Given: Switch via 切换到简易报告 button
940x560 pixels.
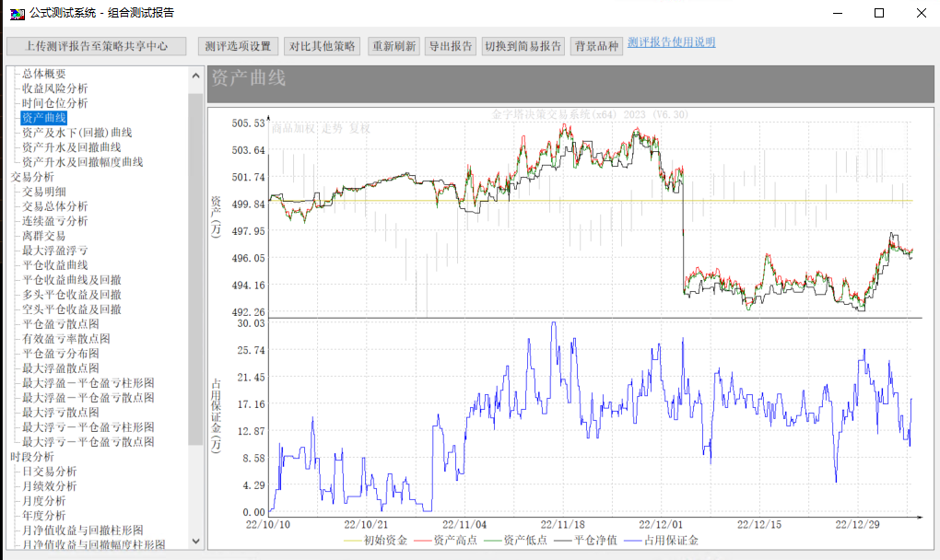Looking at the screenshot, I should 523,46.
